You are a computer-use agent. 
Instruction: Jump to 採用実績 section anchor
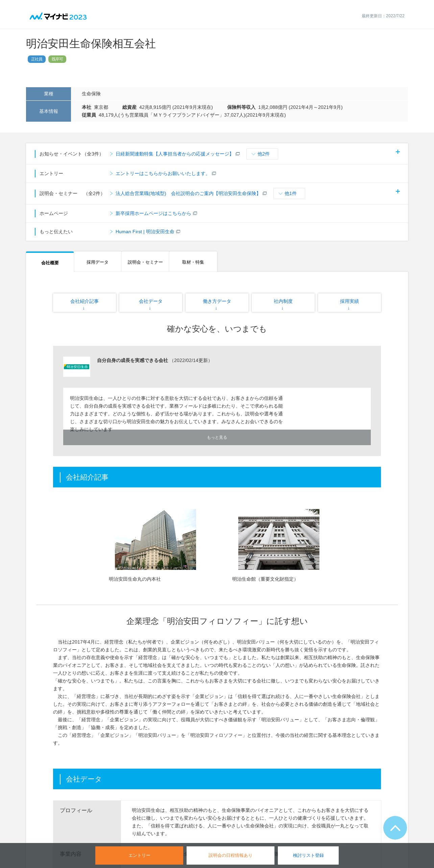tap(349, 303)
